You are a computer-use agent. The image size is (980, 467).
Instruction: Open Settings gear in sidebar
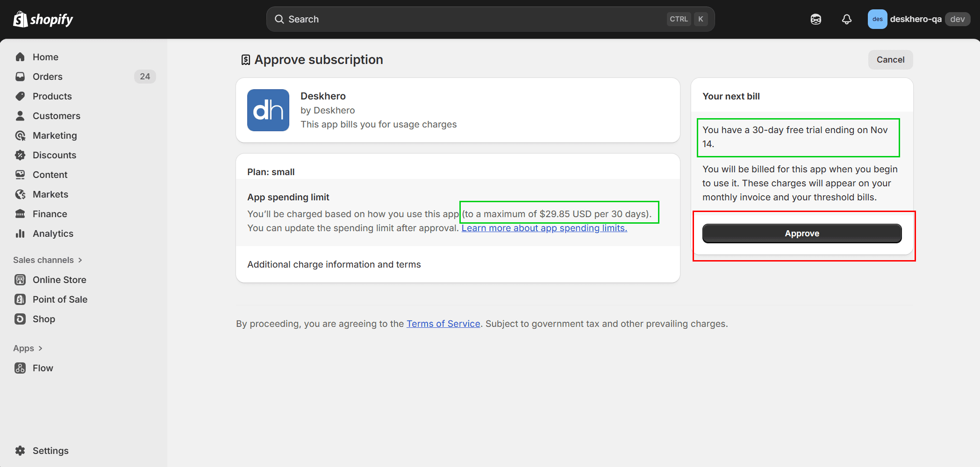[x=20, y=451]
